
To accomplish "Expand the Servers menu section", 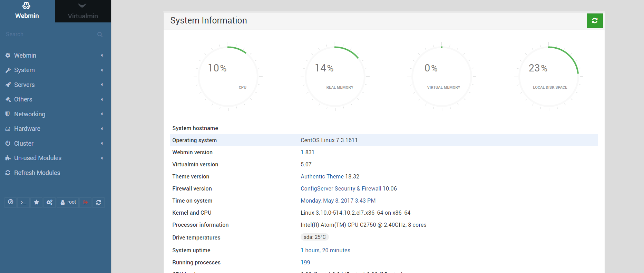I will coord(25,85).
